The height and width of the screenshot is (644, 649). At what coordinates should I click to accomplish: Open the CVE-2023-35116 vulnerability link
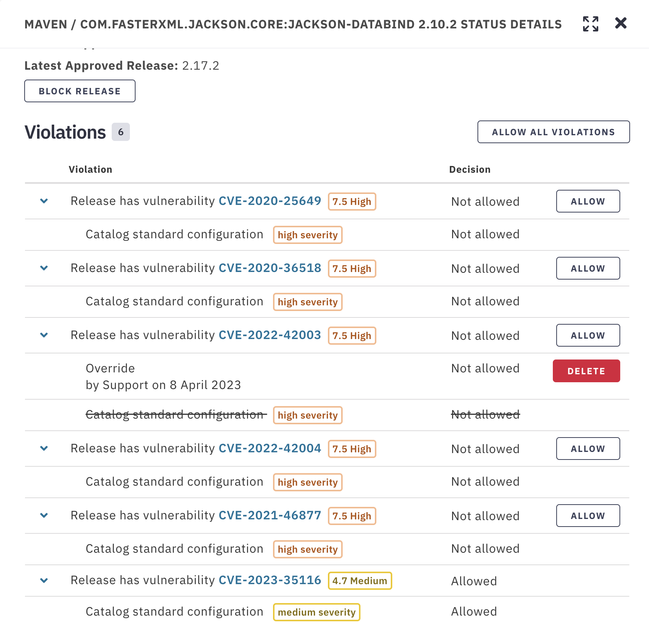pyautogui.click(x=270, y=580)
